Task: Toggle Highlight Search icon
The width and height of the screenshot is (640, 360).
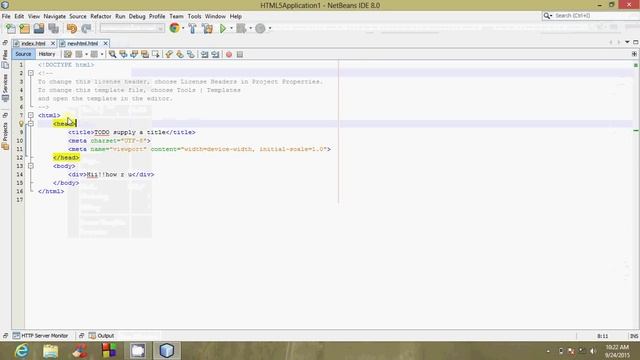Action: pos(145,54)
